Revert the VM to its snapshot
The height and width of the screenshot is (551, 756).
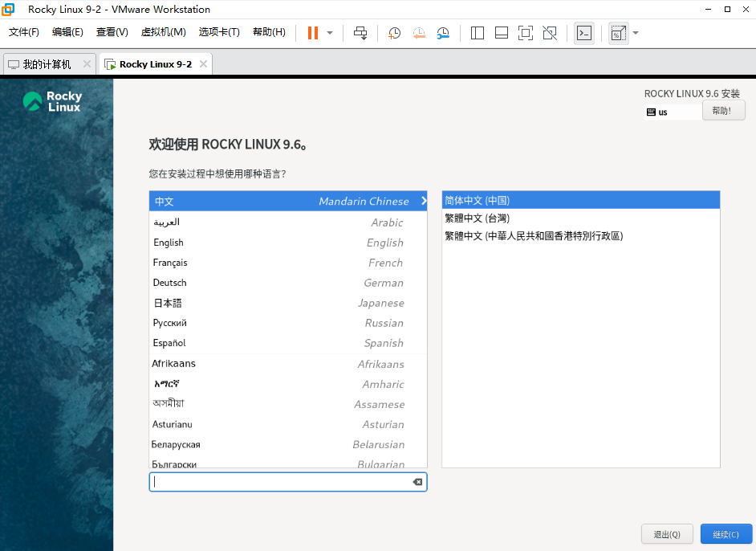418,33
